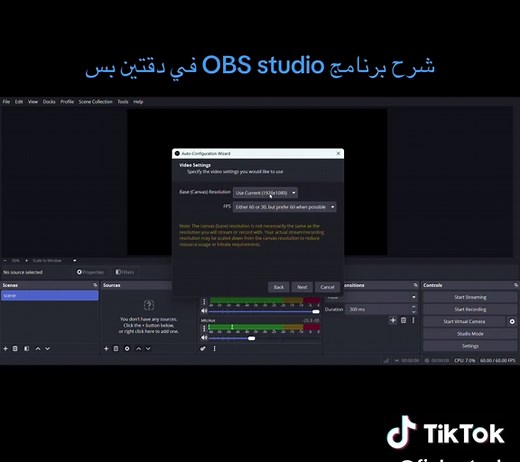Mute the Mic/Aux audio channel
Viewport: 520px width, 462px height.
click(x=204, y=338)
